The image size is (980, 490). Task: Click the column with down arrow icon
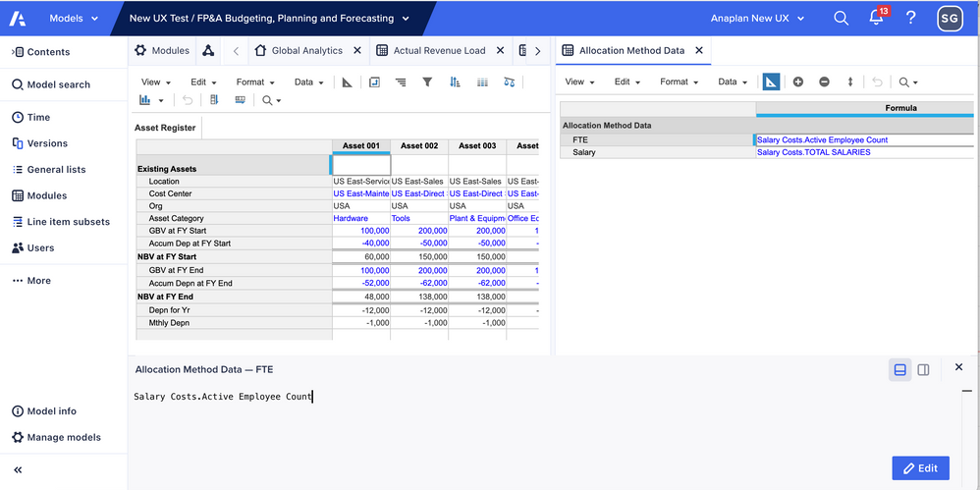[x=214, y=100]
